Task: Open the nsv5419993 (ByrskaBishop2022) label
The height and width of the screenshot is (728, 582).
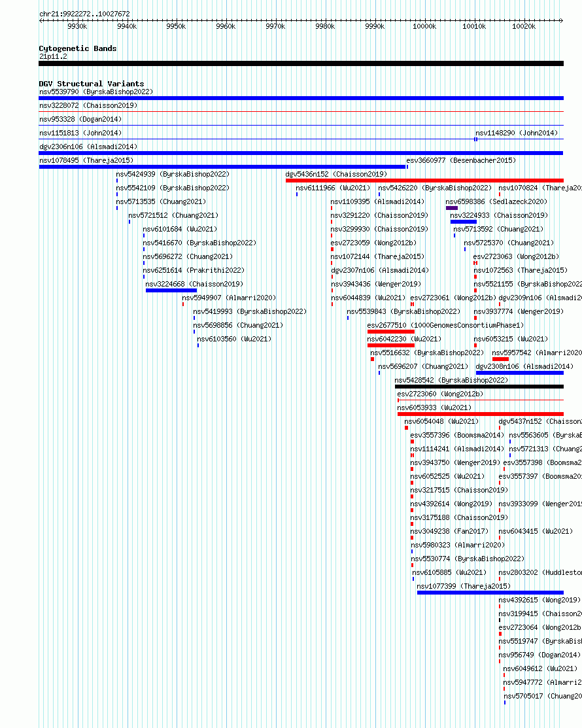Action: tap(250, 312)
